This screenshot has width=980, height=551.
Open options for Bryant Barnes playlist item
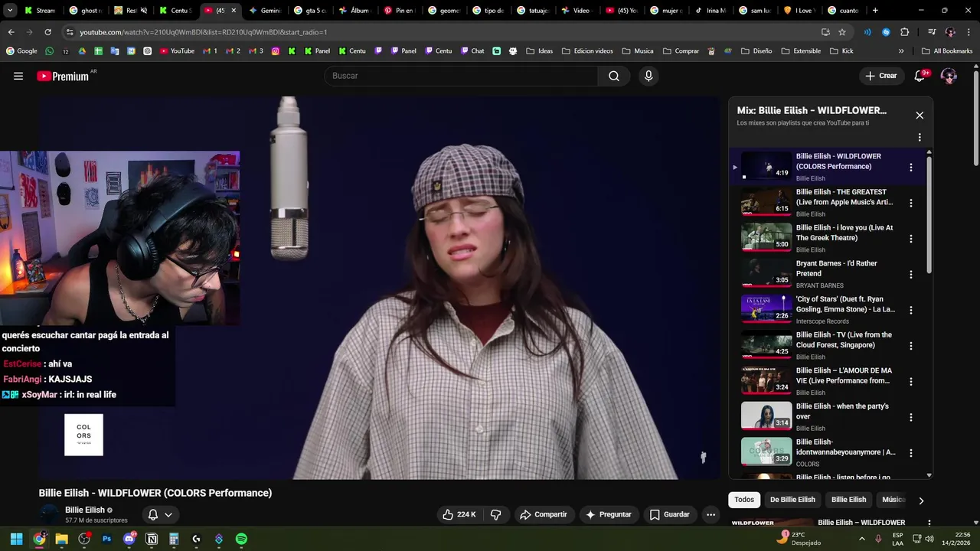910,274
